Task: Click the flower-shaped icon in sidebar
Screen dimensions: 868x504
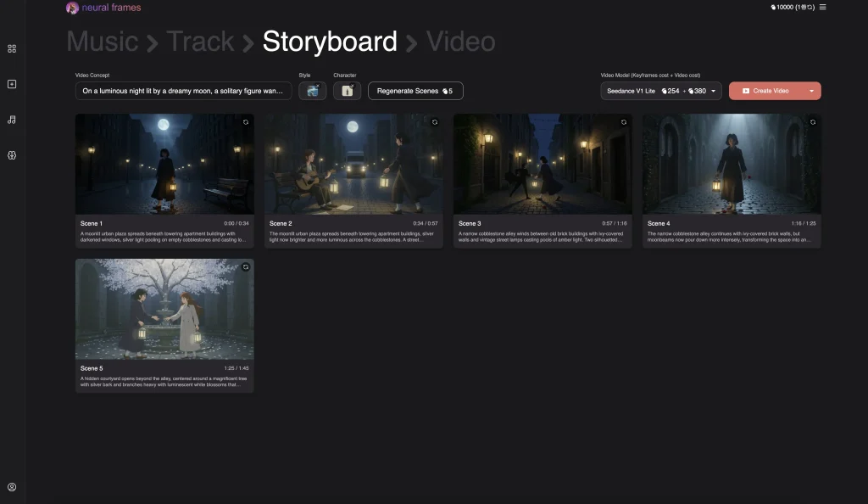Action: pos(12,155)
